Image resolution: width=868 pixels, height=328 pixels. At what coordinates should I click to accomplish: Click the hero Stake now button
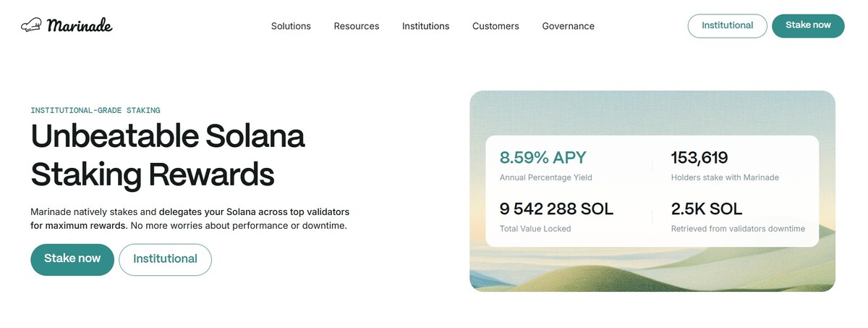pos(72,259)
